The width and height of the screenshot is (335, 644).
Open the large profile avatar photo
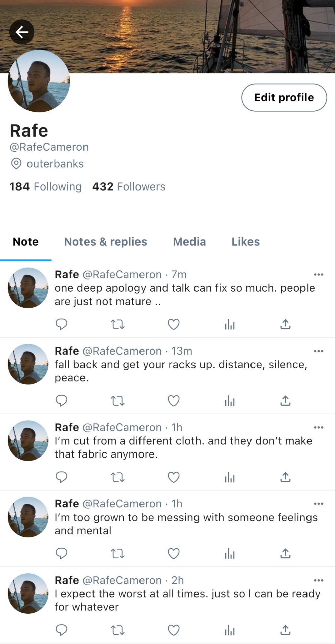pos(39,81)
